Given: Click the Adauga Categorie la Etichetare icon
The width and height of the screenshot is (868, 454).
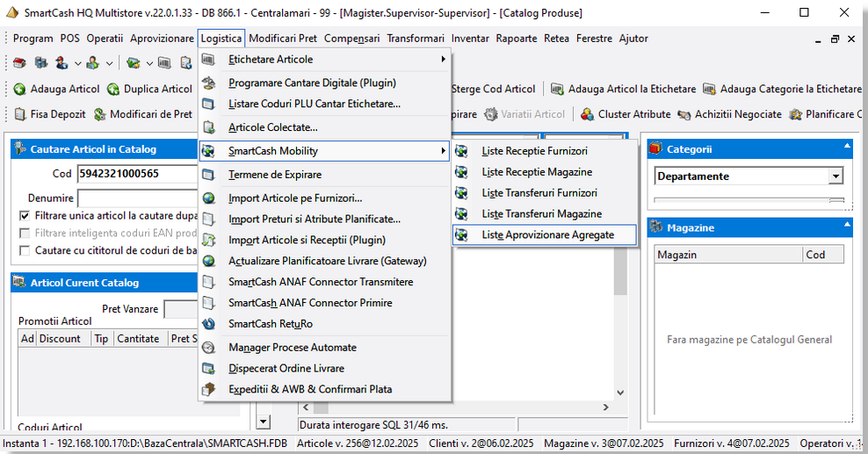Looking at the screenshot, I should click(709, 89).
